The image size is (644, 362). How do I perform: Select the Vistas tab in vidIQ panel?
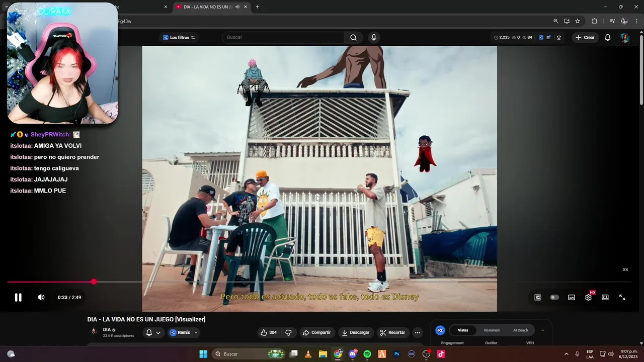point(463,330)
